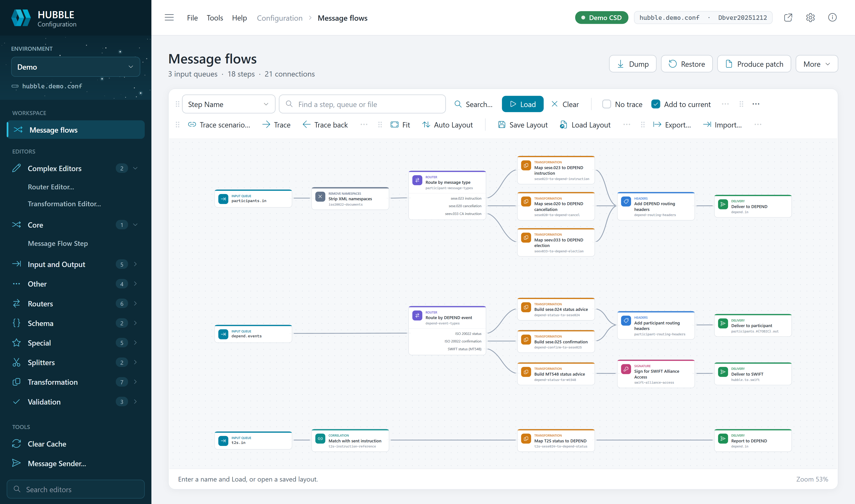Click the info circle icon

click(x=832, y=18)
